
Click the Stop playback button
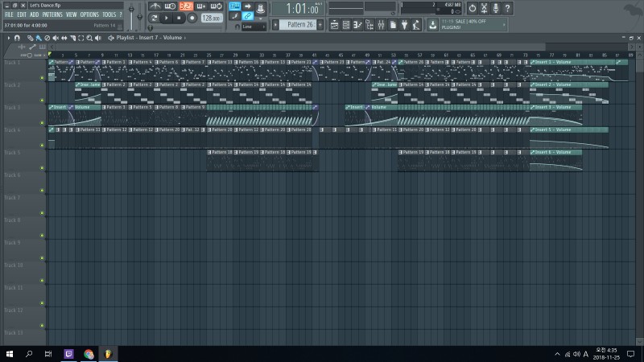(x=178, y=18)
